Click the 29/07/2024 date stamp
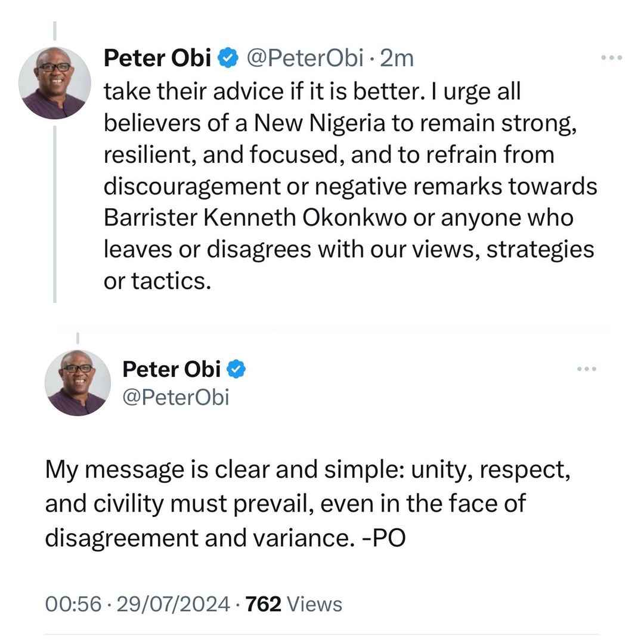The image size is (644, 644). [x=174, y=604]
